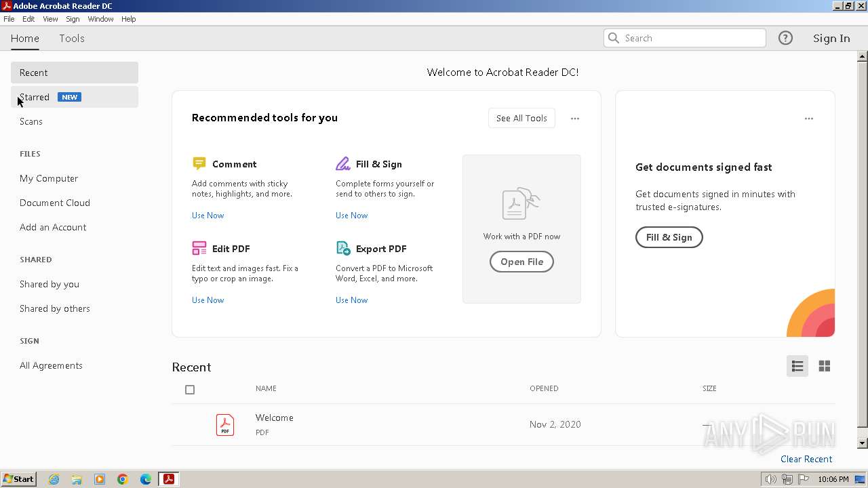Sort by the SIZE column header
The width and height of the screenshot is (868, 488).
[x=709, y=388]
